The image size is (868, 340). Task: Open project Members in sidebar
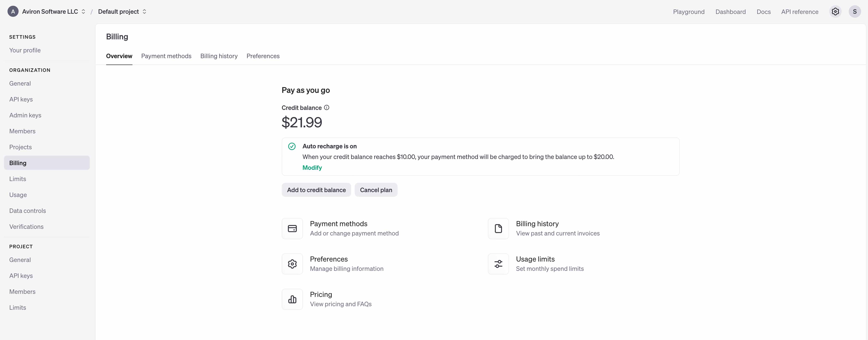(47, 292)
